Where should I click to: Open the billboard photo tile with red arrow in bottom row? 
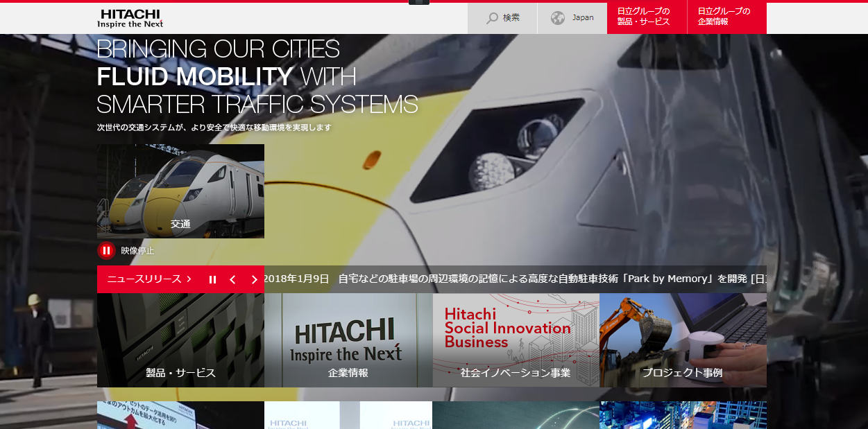coord(180,415)
